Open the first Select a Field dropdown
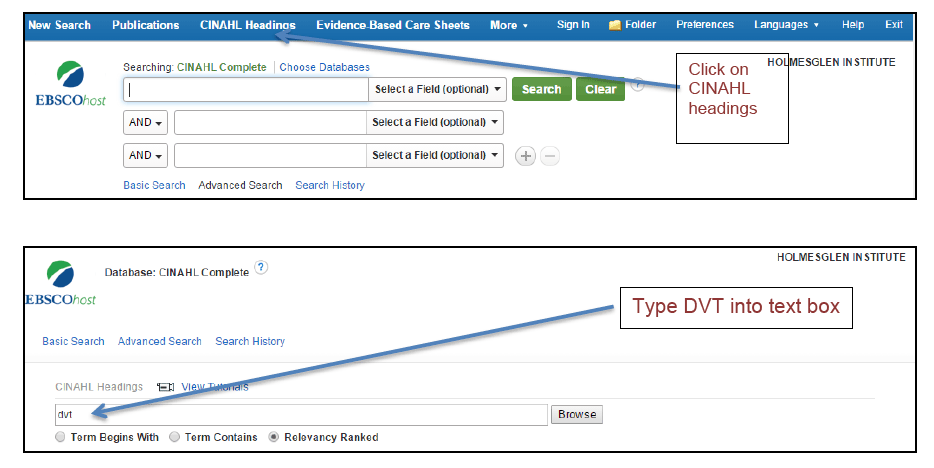This screenshot has width=934, height=468. point(438,89)
